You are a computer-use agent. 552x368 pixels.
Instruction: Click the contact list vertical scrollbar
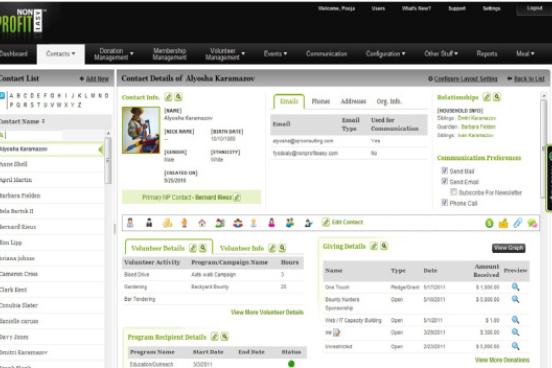(x=108, y=161)
